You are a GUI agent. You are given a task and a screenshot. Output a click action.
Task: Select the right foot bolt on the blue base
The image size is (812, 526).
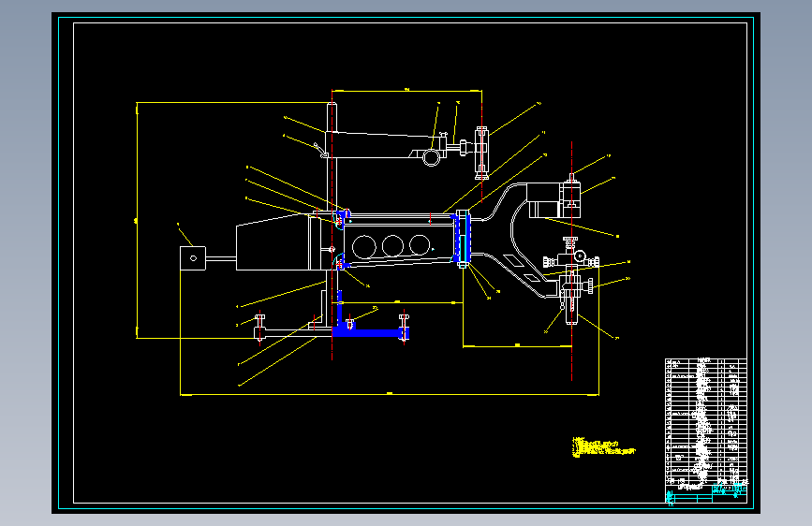[404, 328]
